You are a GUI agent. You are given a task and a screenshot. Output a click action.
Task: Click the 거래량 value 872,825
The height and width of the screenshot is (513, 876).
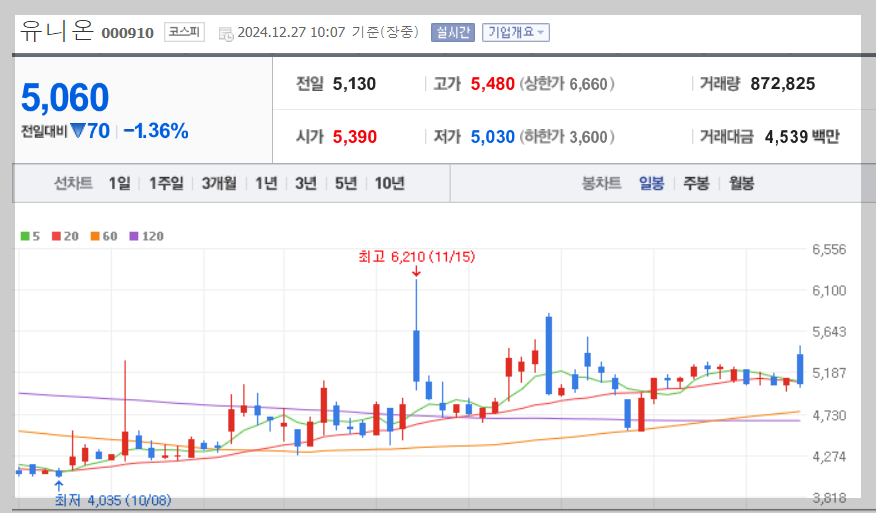[783, 84]
